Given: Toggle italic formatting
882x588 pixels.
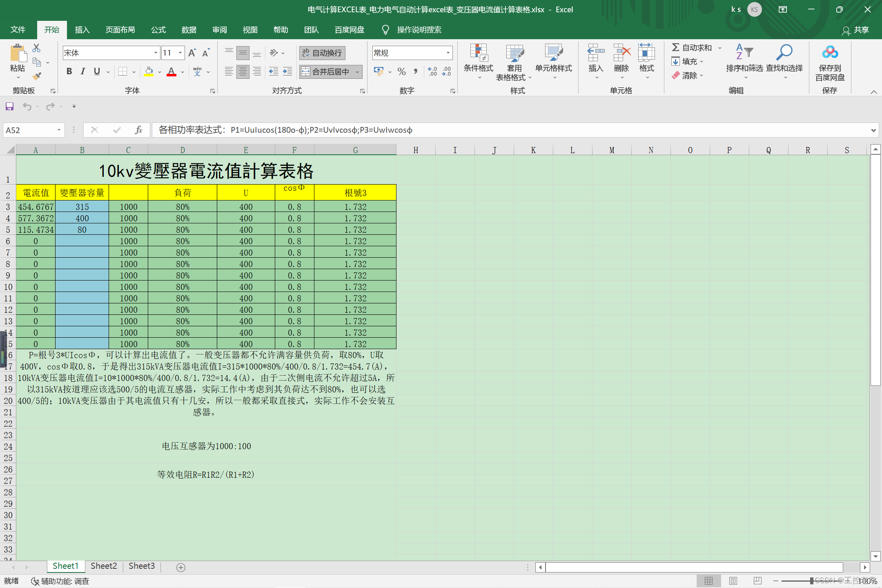Looking at the screenshot, I should coord(83,71).
